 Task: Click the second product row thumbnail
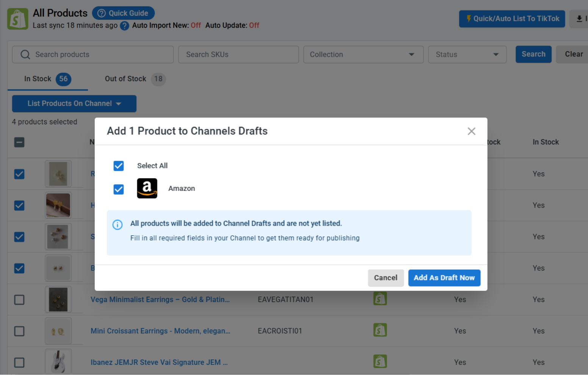click(x=58, y=205)
